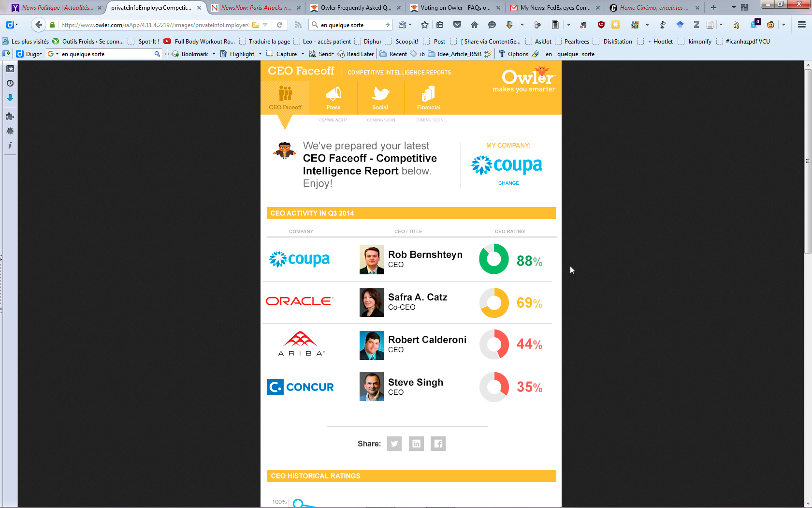The image size is (812, 508).
Task: Click the CHANGE link under My Company
Action: click(508, 183)
